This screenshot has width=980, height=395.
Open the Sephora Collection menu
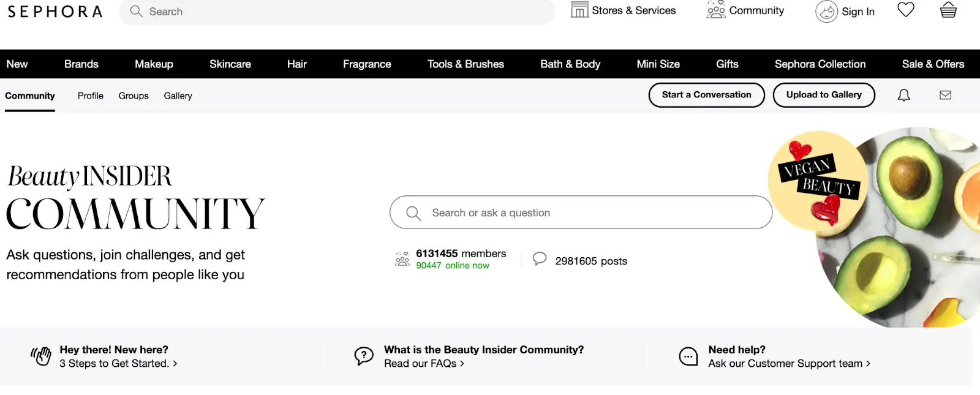pyautogui.click(x=820, y=64)
